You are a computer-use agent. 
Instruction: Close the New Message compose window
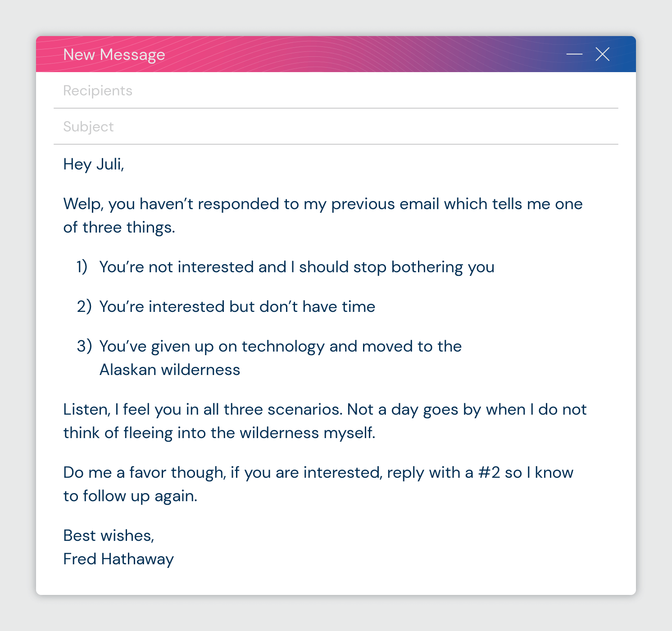tap(602, 54)
